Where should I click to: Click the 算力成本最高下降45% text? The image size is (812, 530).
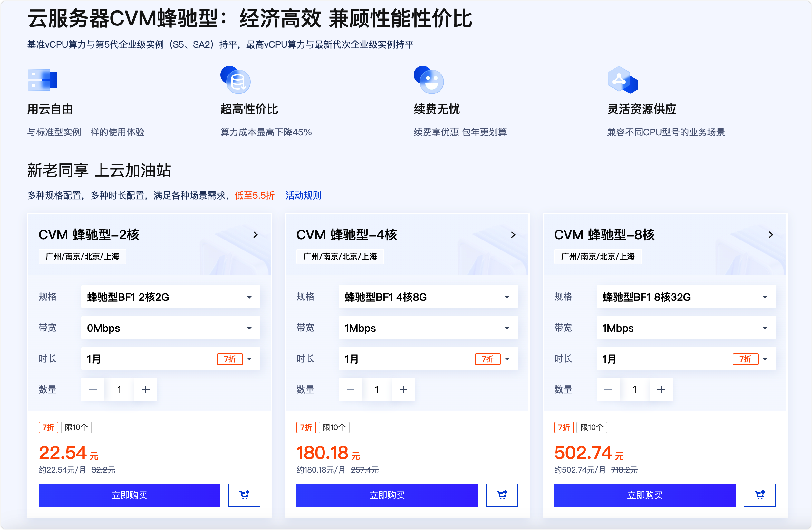(x=266, y=132)
